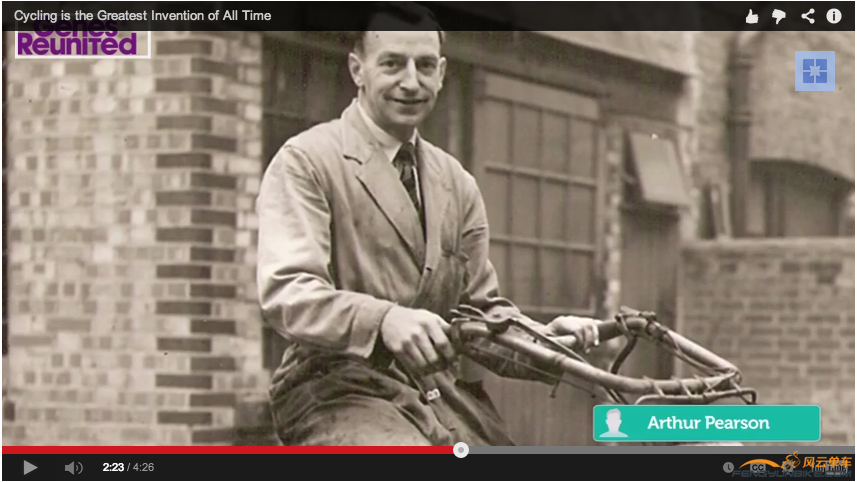Dislike the video with thumbs down
857x482 pixels.
point(779,16)
